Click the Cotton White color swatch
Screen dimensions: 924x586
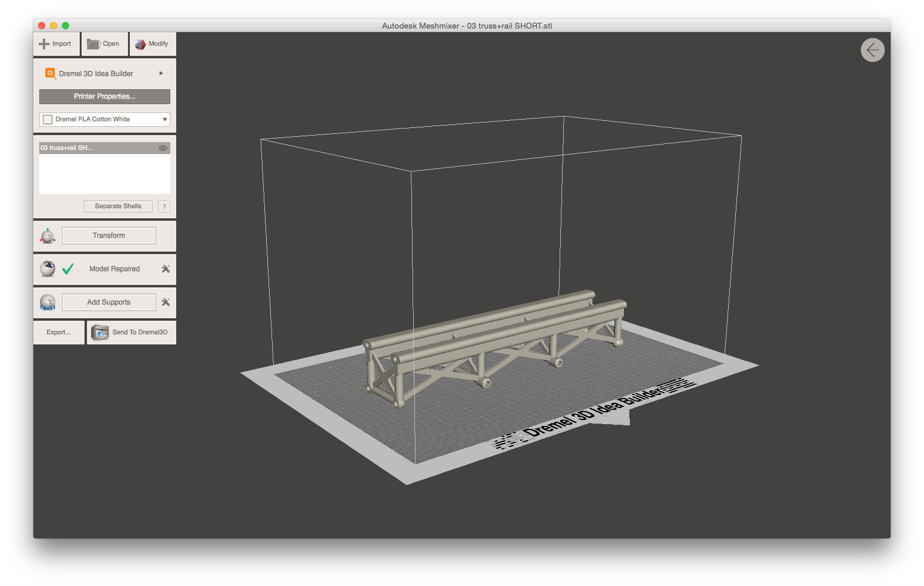(48, 120)
